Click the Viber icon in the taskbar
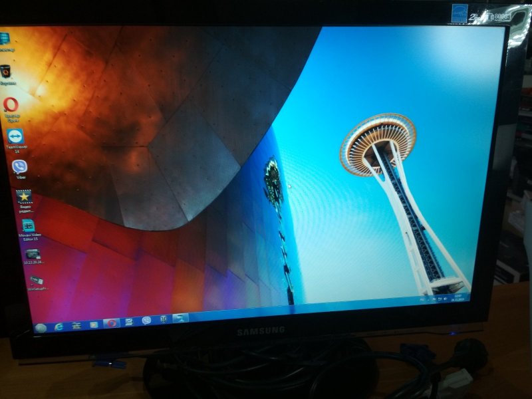Screen dimensions: 532x399 146,321
